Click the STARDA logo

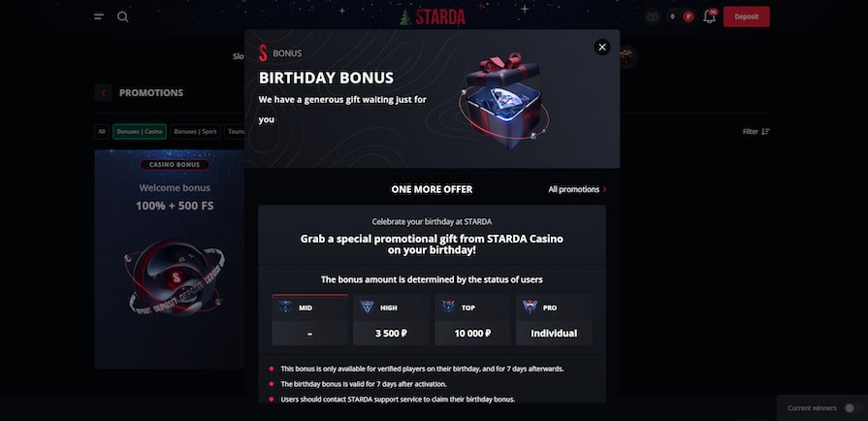point(433,16)
